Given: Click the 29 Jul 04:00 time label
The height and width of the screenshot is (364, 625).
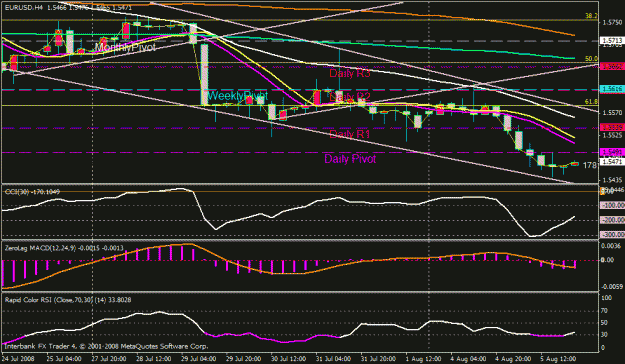Looking at the screenshot, I should pyautogui.click(x=199, y=358).
